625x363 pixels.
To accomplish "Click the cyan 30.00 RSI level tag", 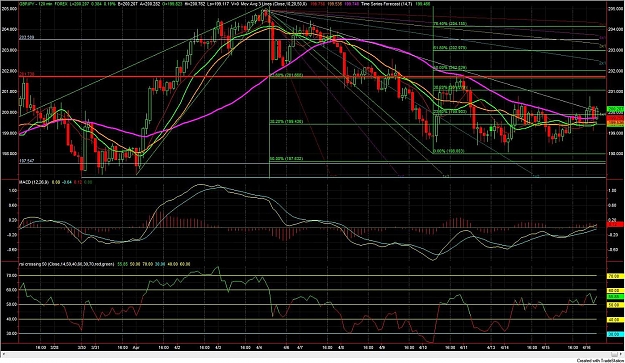I will 615,334.
